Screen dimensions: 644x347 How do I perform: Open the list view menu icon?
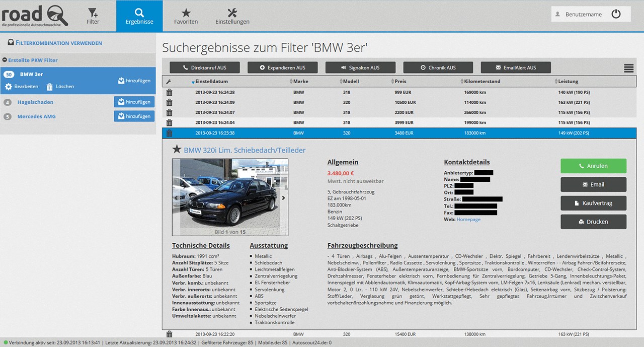point(629,68)
